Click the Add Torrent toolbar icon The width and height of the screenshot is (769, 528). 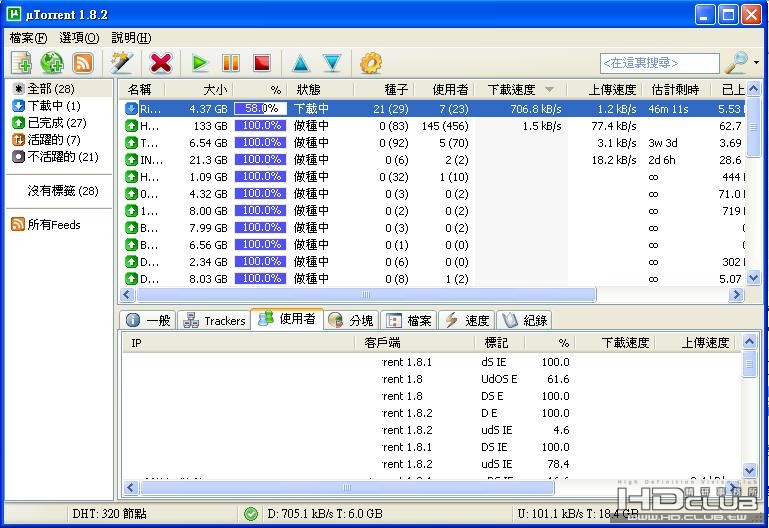[x=22, y=63]
